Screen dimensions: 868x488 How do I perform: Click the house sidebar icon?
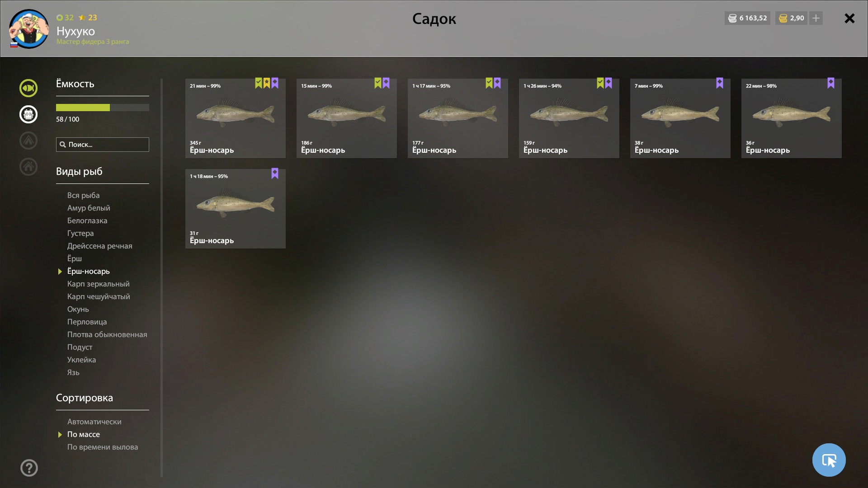tap(28, 167)
